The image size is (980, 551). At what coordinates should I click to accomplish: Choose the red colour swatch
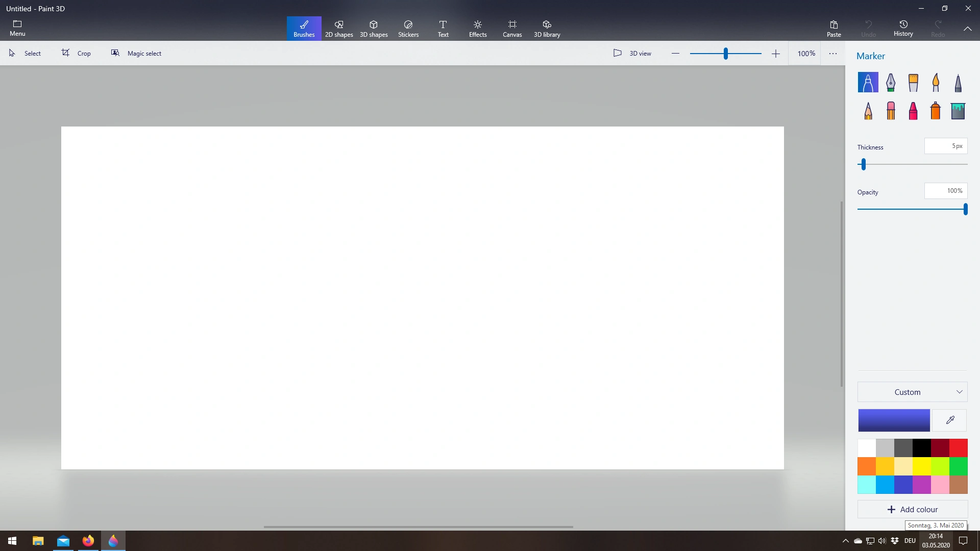958,447
